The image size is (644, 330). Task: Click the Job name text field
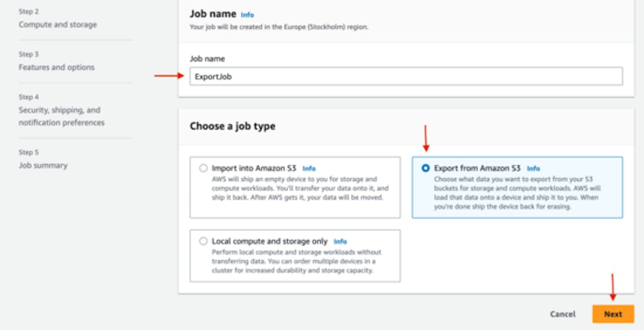coord(406,76)
